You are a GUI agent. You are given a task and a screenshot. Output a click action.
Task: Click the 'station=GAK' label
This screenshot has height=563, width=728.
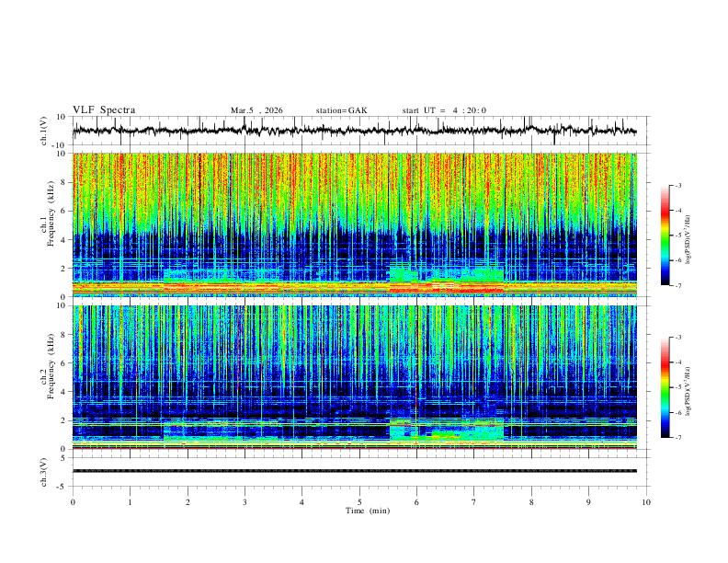pos(341,110)
